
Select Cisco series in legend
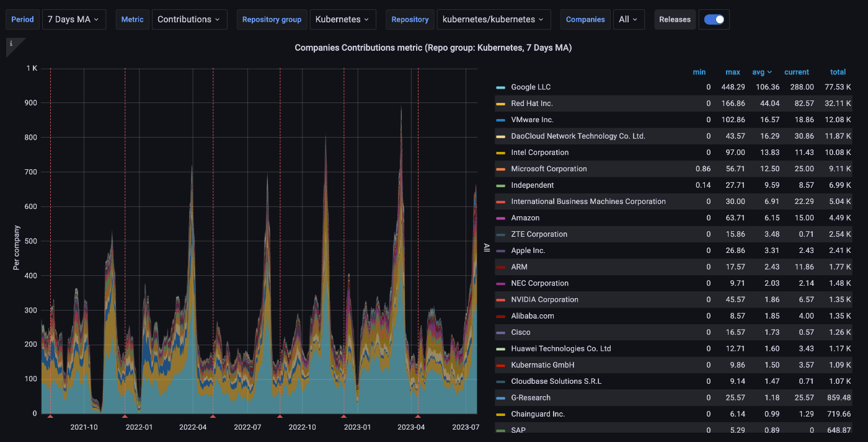tap(520, 332)
